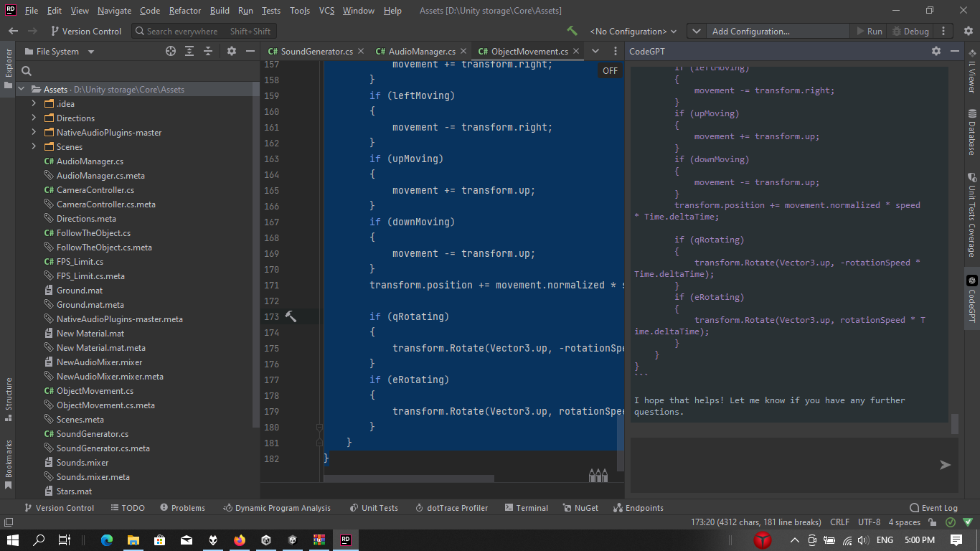
Task: Click the hammer gutter icon on line 173
Action: pos(291,316)
